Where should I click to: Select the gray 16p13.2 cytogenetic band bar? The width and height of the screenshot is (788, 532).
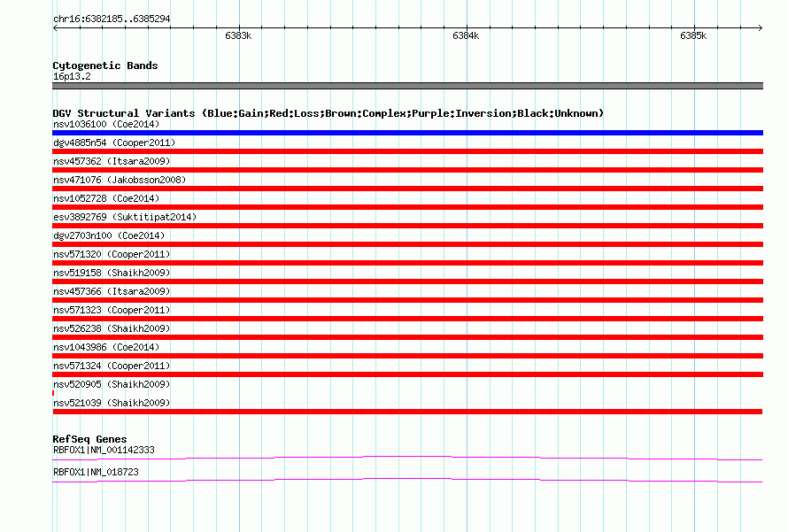pos(407,86)
